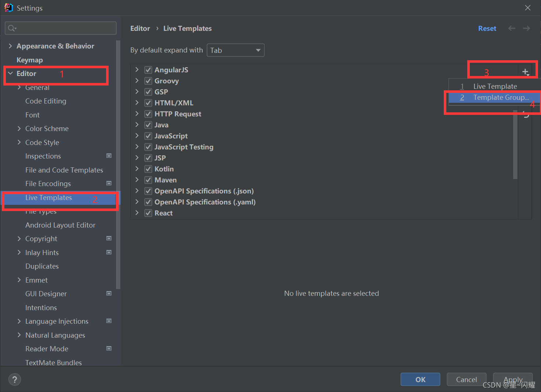541x392 pixels.
Task: Click project-level icon next to Reader Mode
Action: pos(109,348)
